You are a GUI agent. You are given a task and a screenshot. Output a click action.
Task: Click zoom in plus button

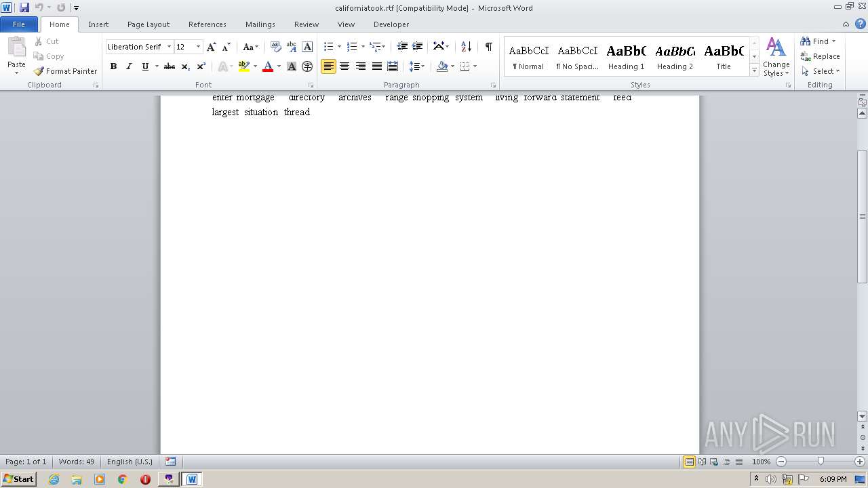pos(860,462)
